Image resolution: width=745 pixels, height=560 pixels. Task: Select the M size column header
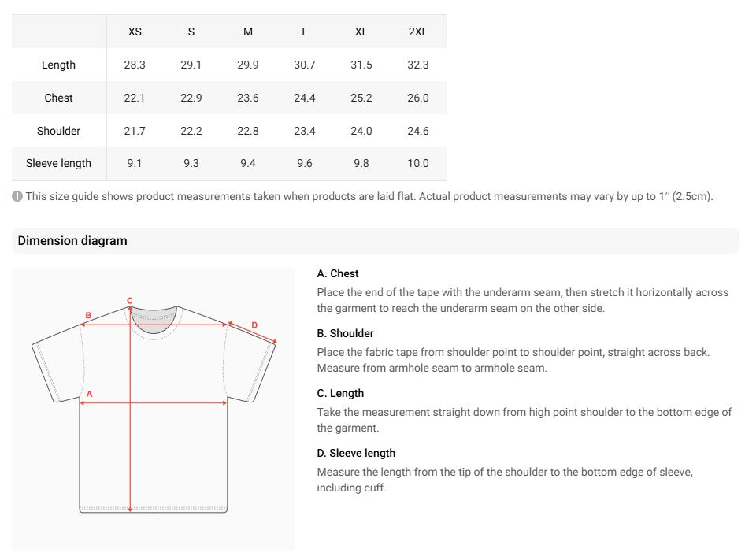(x=248, y=32)
